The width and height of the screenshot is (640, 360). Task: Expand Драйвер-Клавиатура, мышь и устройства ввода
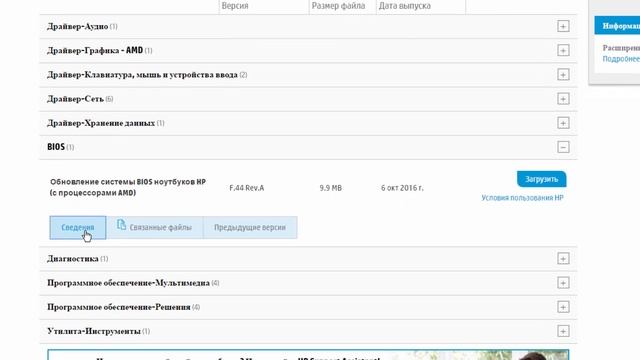tap(563, 75)
